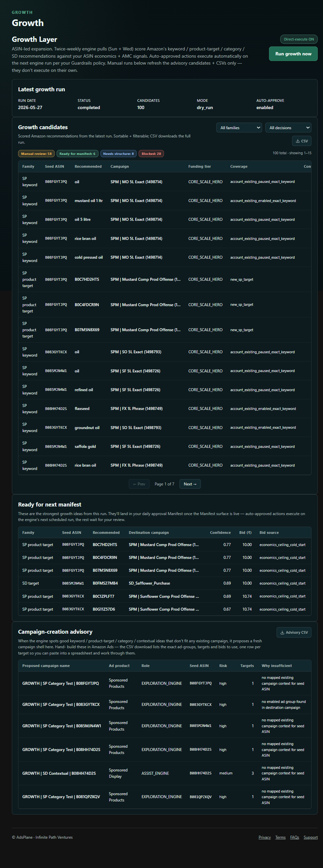Click the dry_run mode value

pyautogui.click(x=205, y=107)
